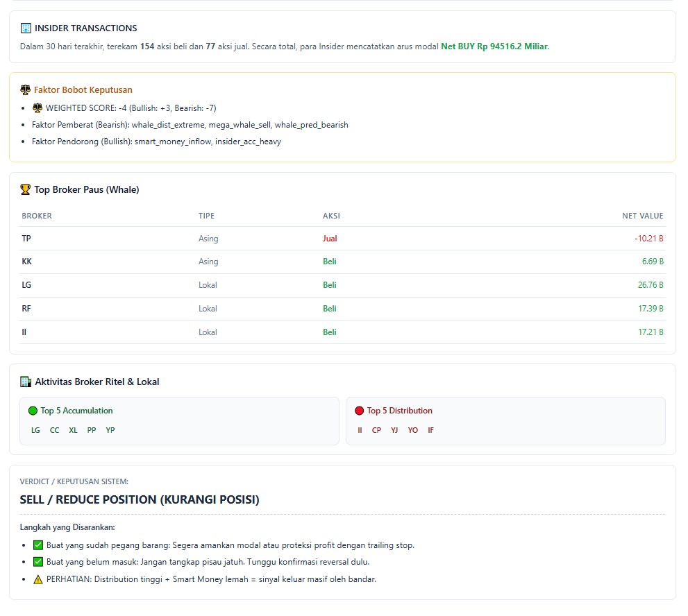This screenshot has width=688, height=616.
Task: Click the checkmark beside 'Buat yang sudah pegang barang'
Action: (38, 545)
